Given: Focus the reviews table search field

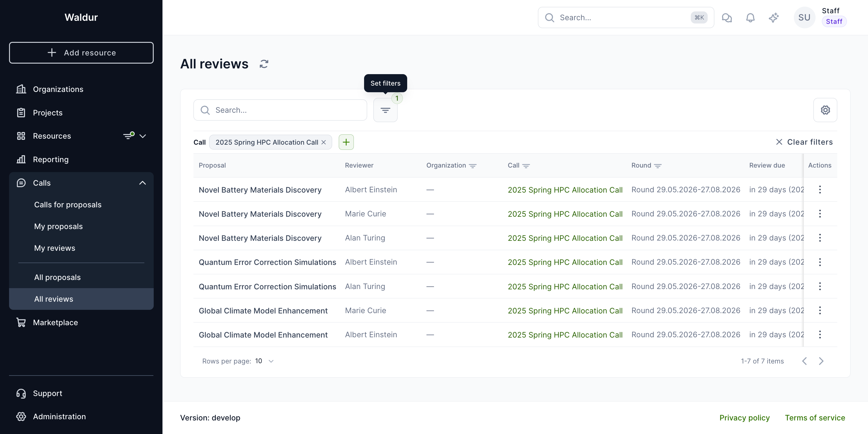Looking at the screenshot, I should [280, 110].
